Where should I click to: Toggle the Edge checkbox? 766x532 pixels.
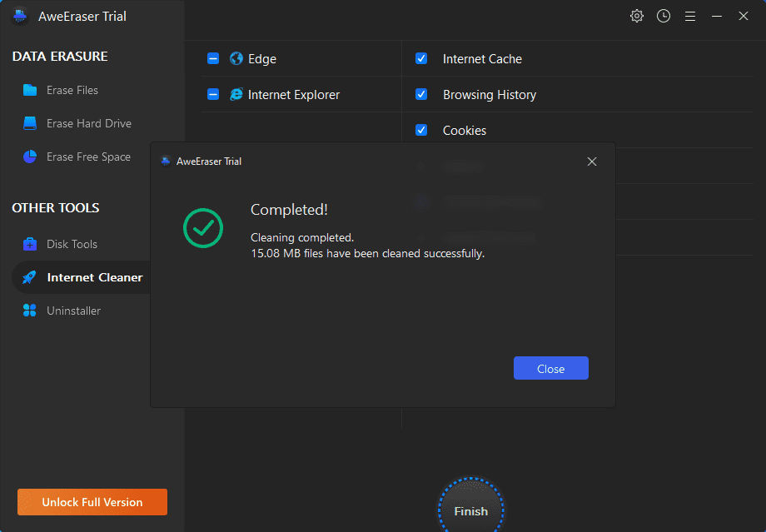click(x=213, y=59)
